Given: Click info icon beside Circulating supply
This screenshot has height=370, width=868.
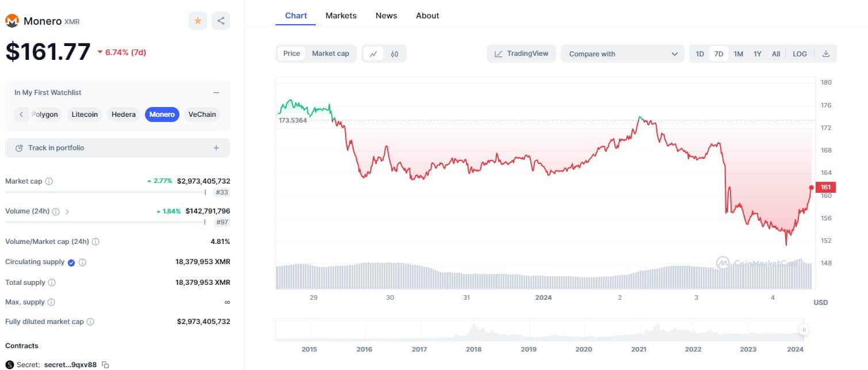Looking at the screenshot, I should (82, 262).
